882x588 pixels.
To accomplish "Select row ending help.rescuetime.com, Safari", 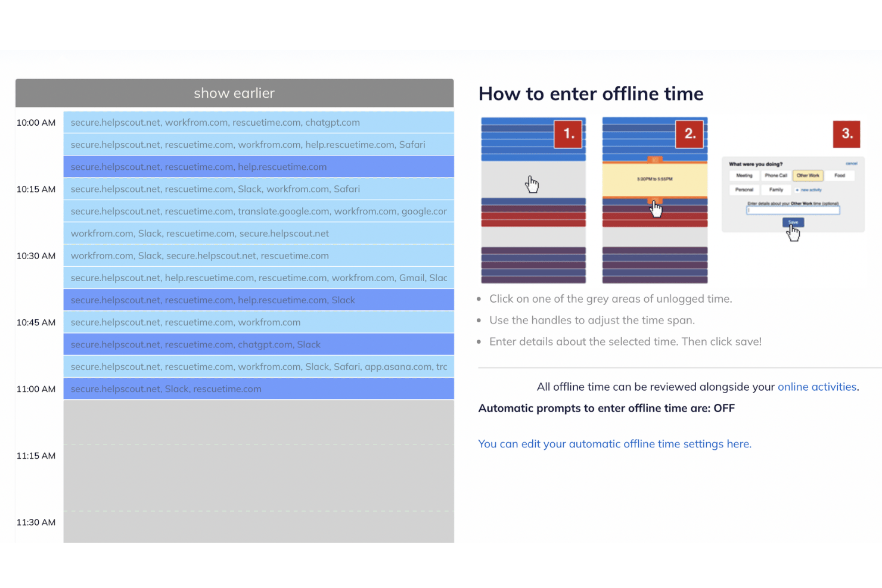I will 259,144.
